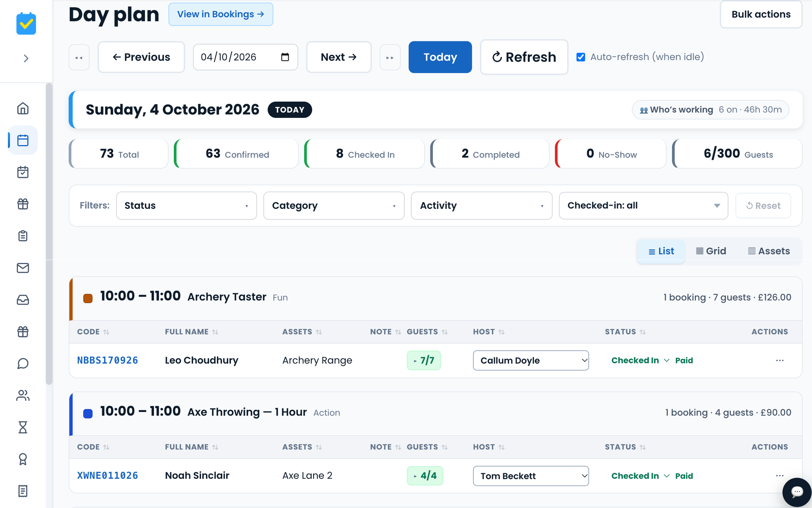Image resolution: width=812 pixels, height=508 pixels.
Task: Open the first gift icon in the sidebar
Action: coord(23,204)
